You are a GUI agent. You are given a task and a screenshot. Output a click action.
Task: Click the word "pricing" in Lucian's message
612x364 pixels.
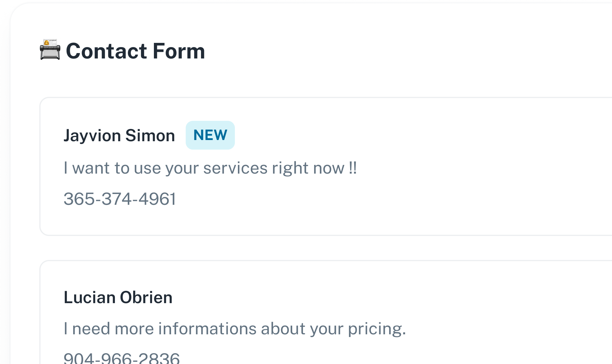coord(376,329)
